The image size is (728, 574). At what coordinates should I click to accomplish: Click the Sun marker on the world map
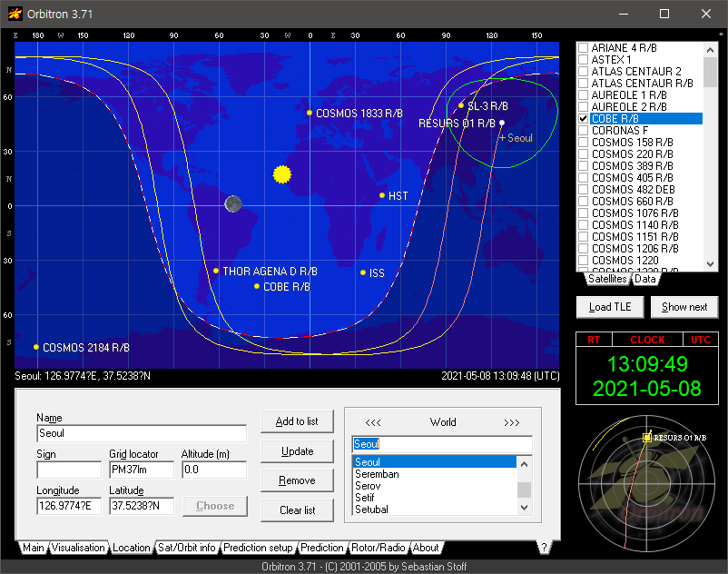pos(281,174)
